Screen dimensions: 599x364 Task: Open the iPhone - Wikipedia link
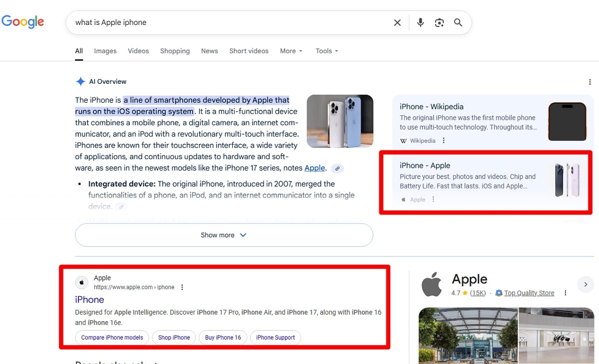pyautogui.click(x=431, y=106)
